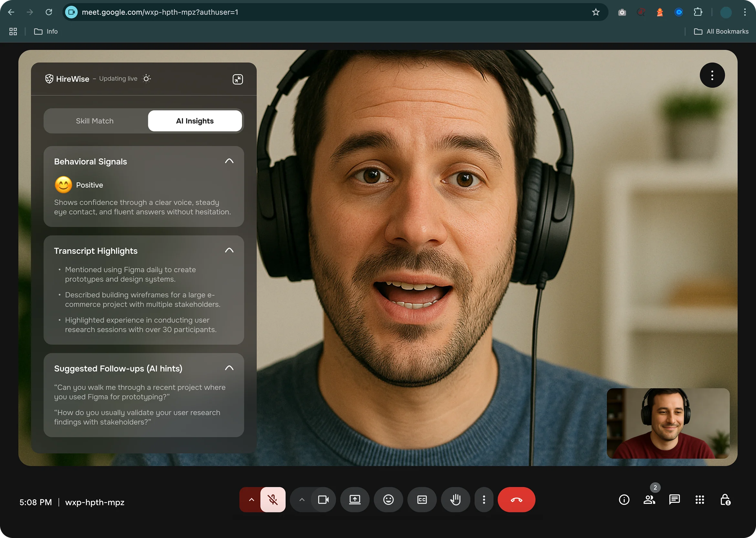Click the self-view video thumbnail
This screenshot has width=756, height=538.
click(x=667, y=423)
